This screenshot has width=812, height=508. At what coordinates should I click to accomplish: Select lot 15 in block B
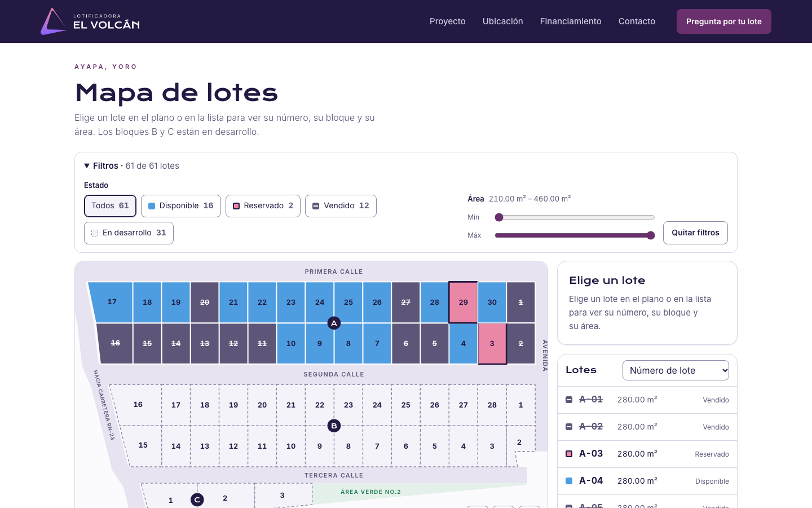(142, 446)
